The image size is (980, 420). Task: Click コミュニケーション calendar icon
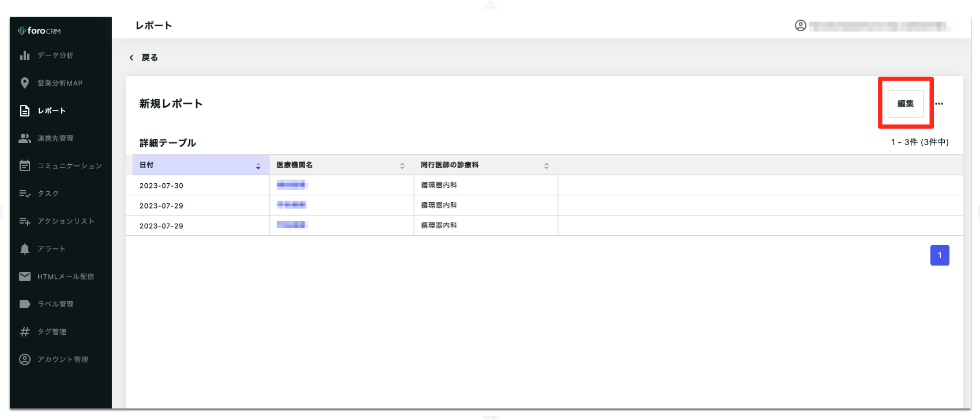click(x=25, y=166)
